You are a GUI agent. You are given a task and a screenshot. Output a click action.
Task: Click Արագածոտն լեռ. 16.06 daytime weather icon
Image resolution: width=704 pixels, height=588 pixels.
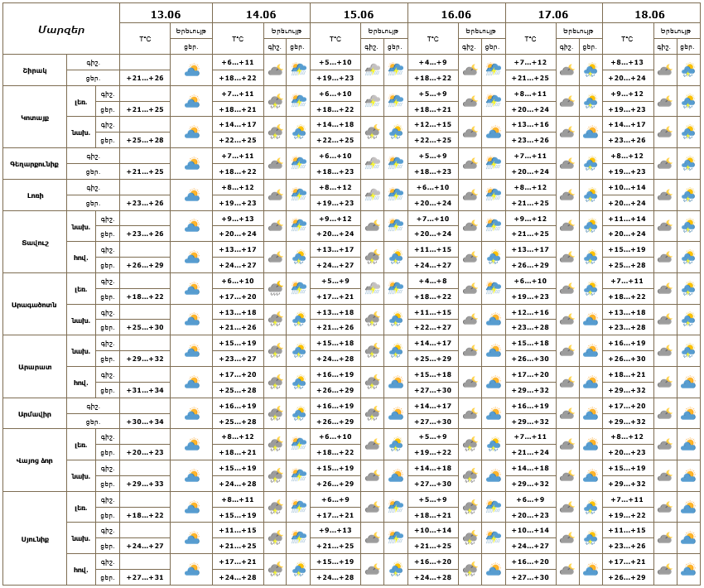point(494,288)
